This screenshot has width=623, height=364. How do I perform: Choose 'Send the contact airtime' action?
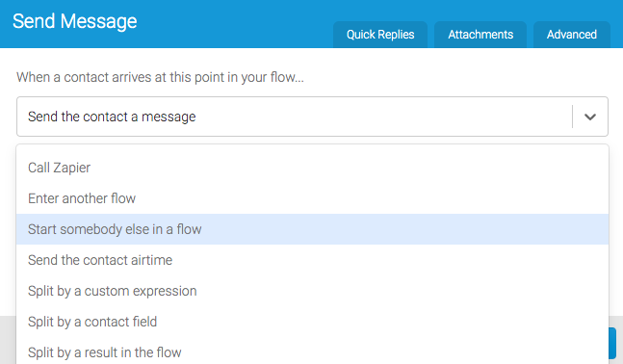[x=312, y=260]
